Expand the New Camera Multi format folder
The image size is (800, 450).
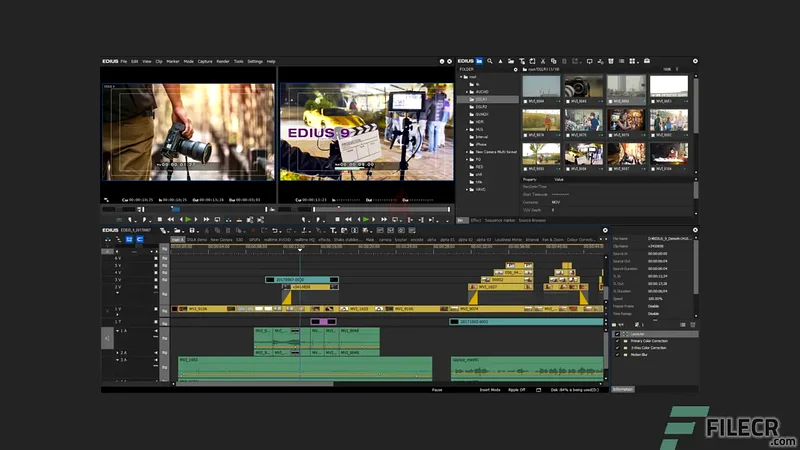467,152
